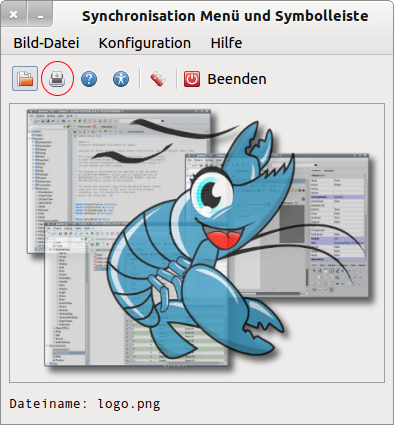The image size is (394, 425).
Task: Click the red power icon in toolbar
Action: [192, 79]
